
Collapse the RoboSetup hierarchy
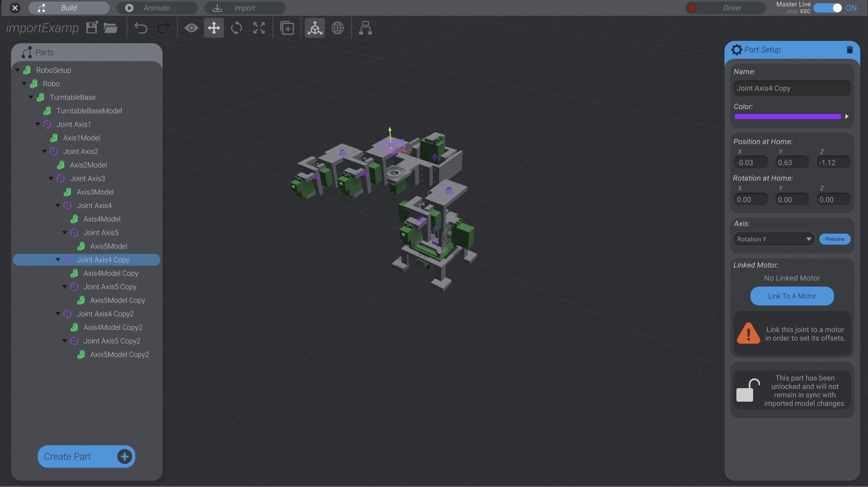tap(17, 70)
